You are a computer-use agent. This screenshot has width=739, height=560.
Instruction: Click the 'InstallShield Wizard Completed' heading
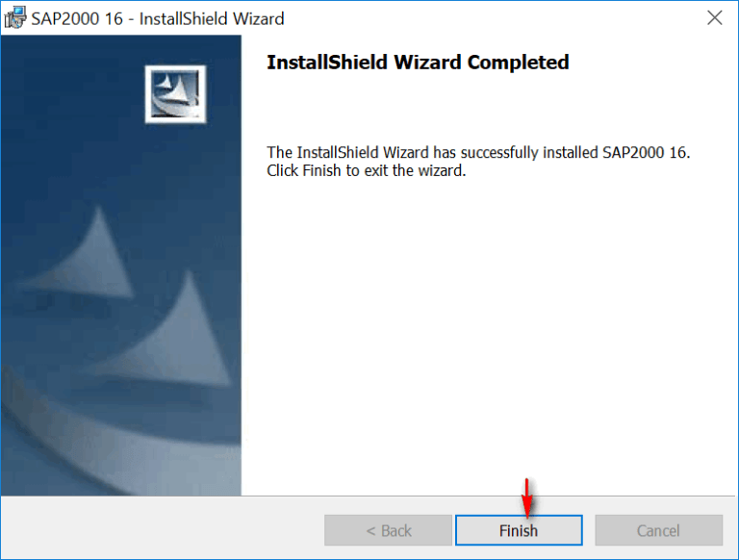[x=418, y=63]
